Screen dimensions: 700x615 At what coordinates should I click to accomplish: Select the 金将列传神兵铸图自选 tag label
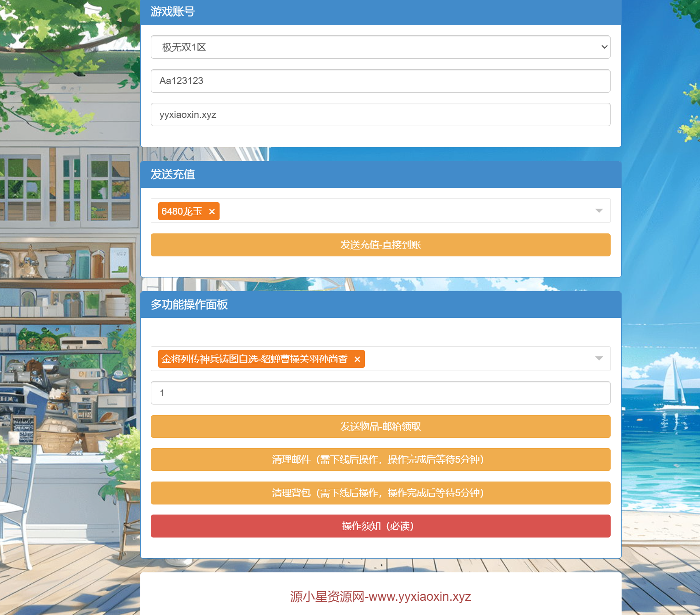(x=254, y=359)
